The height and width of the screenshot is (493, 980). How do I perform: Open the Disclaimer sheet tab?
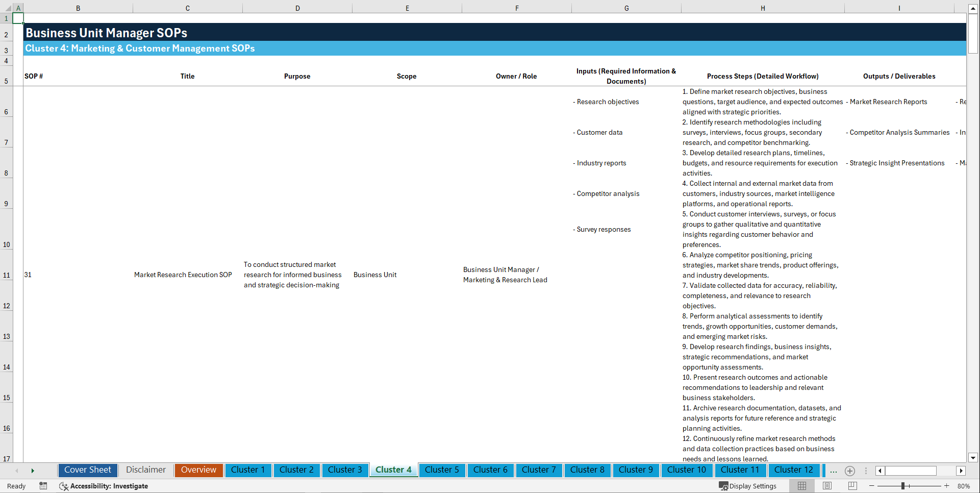[146, 470]
